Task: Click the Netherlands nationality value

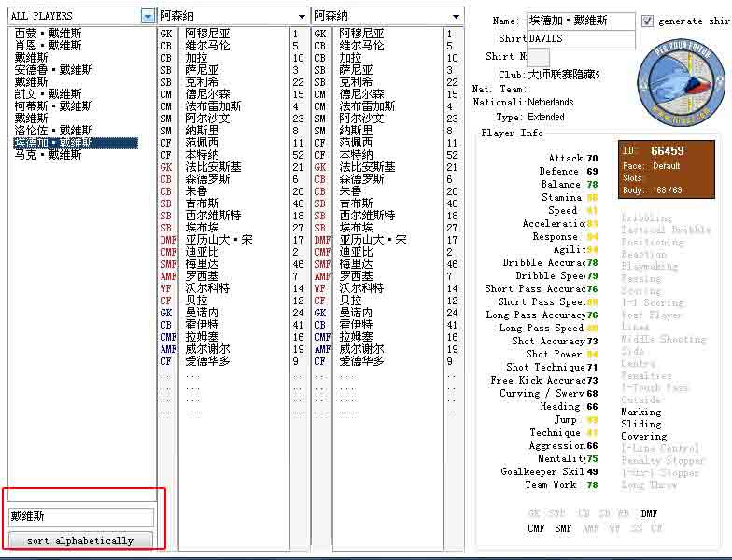Action: pos(551,102)
